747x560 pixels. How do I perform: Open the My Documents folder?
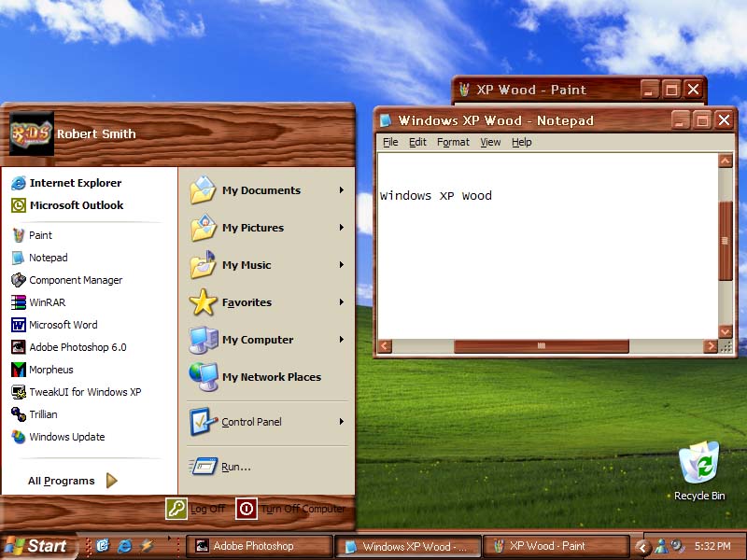[x=267, y=190]
